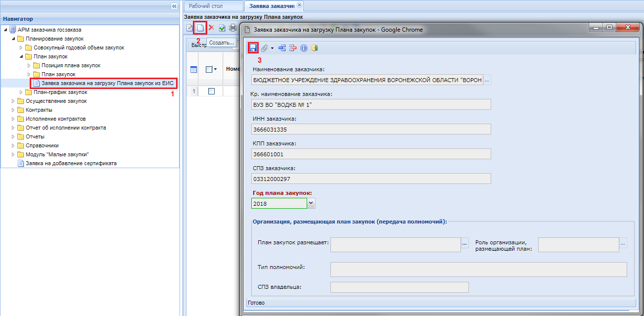Click the yellow exit door icon
644x316 pixels.
(314, 48)
